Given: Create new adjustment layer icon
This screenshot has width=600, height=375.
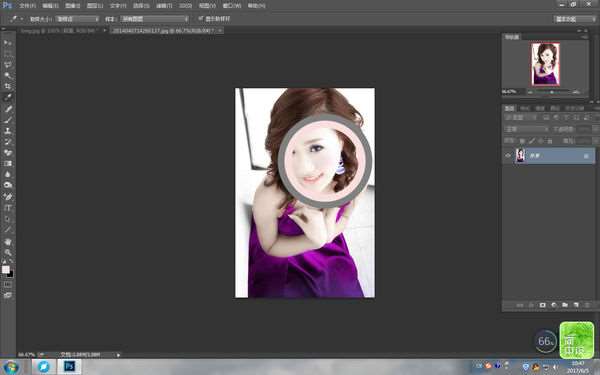Looking at the screenshot, I should [554, 305].
